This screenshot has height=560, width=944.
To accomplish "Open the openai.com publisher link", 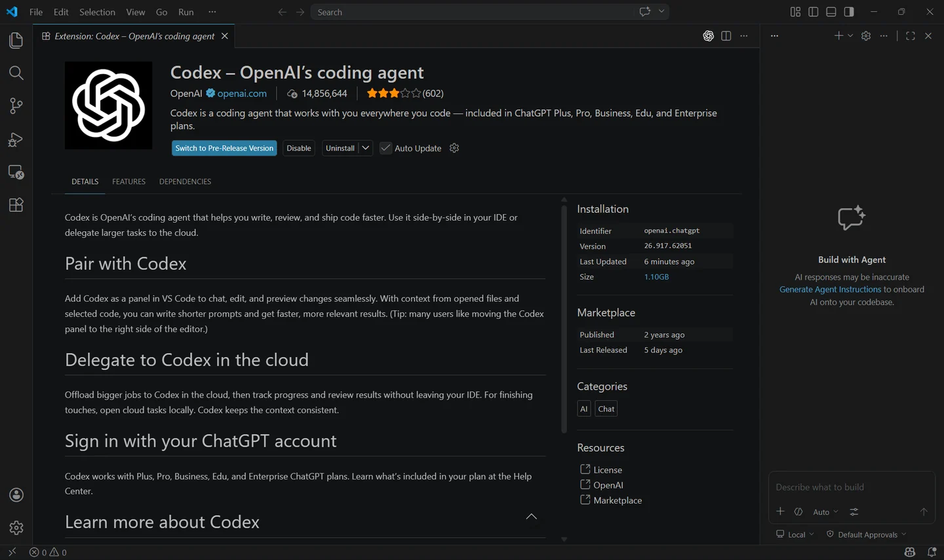I will 242,93.
